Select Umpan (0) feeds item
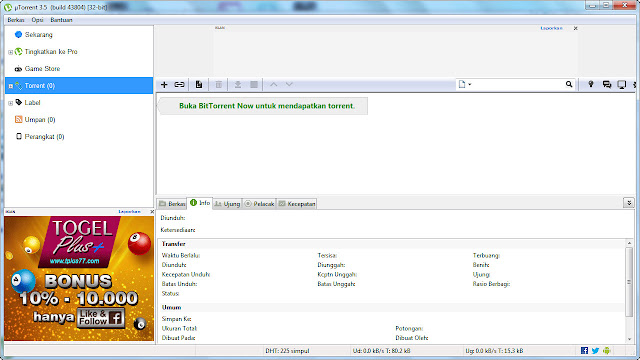Viewport: 640px width, 360px height. pos(40,120)
